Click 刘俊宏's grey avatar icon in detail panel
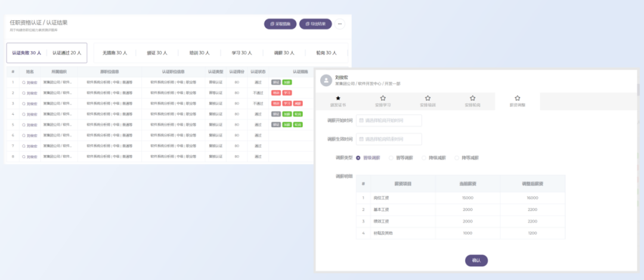This screenshot has width=644, height=280. tap(326, 81)
